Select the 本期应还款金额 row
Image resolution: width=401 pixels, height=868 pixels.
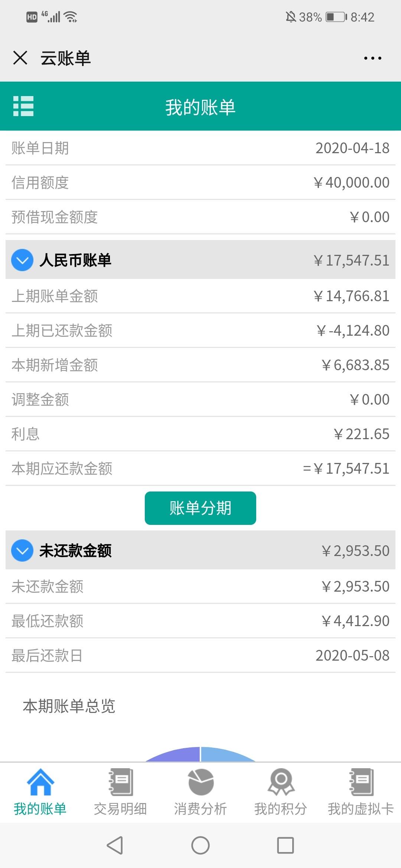(x=200, y=468)
